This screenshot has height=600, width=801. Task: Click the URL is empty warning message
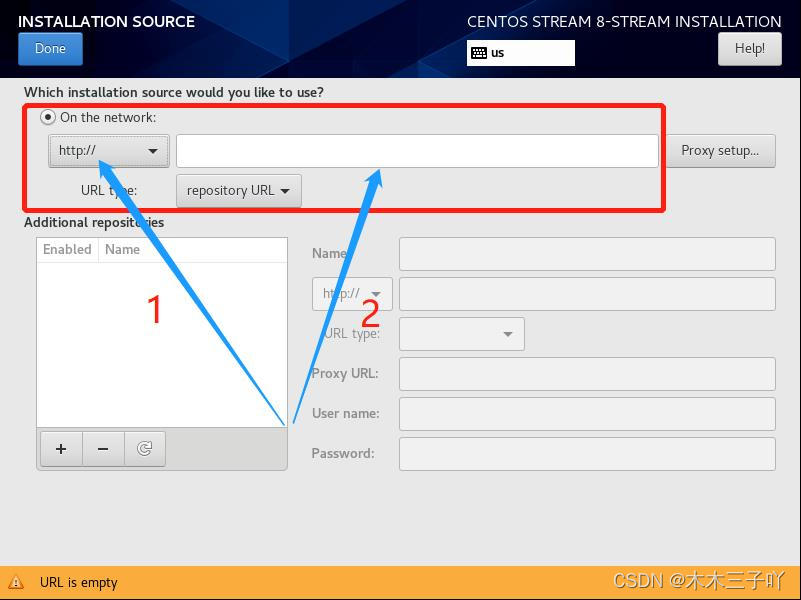(78, 582)
